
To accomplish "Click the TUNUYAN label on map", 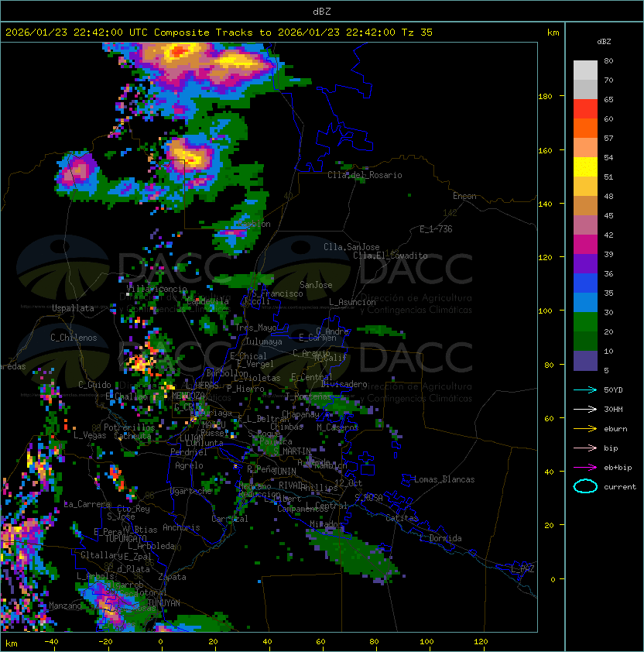I will coord(163,602).
